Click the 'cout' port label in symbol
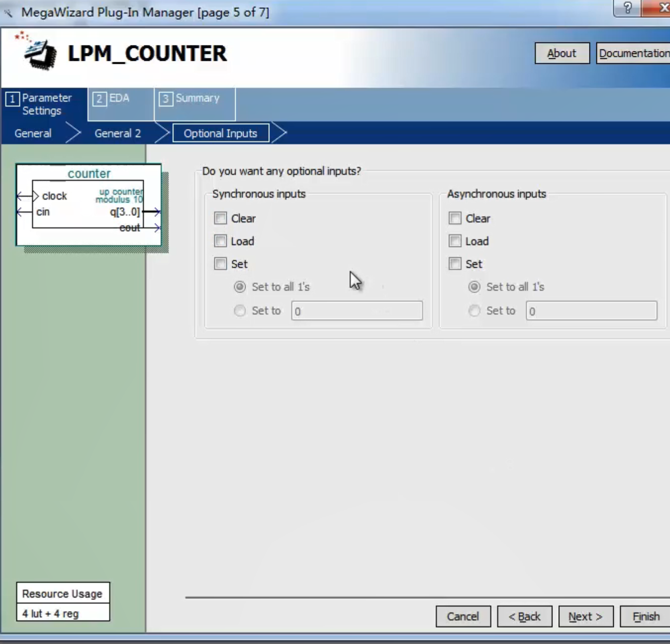This screenshot has height=644, width=670. (x=130, y=228)
